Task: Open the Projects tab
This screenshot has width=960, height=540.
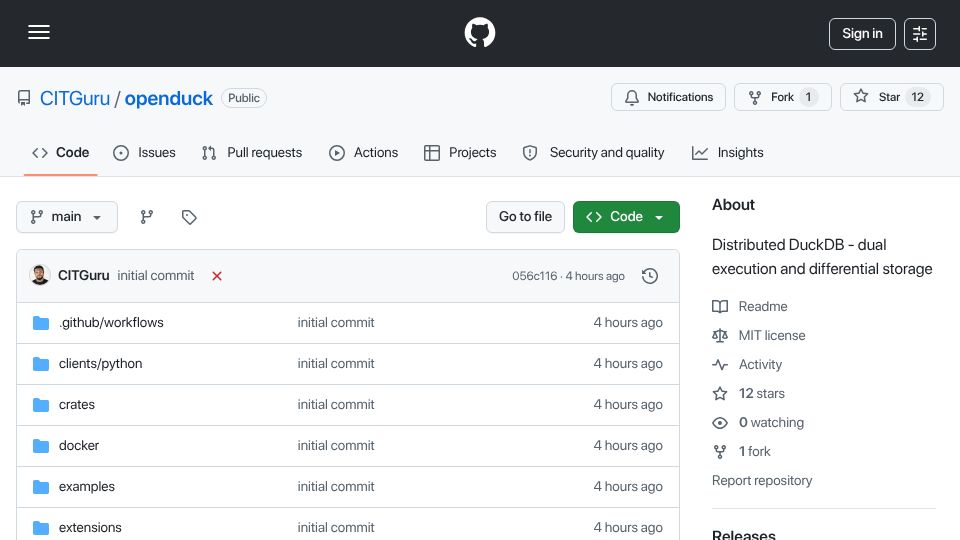Action: pyautogui.click(x=460, y=152)
